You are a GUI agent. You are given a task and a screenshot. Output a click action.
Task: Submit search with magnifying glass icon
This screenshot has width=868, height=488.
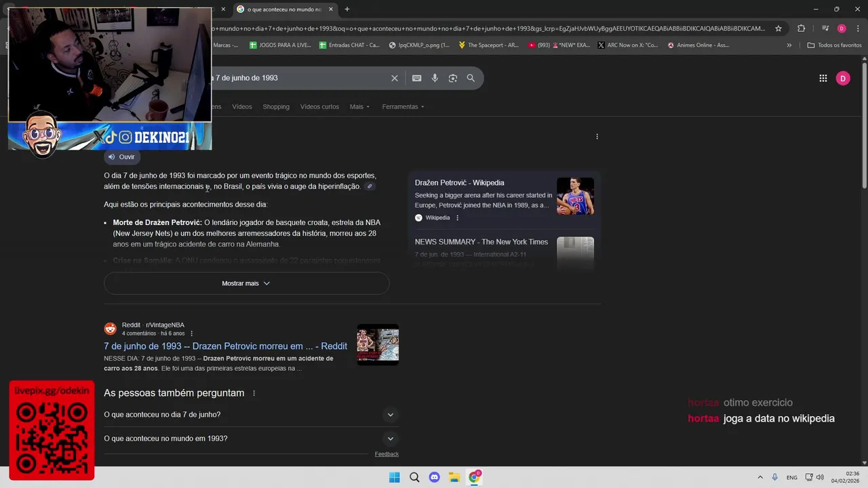(x=471, y=78)
